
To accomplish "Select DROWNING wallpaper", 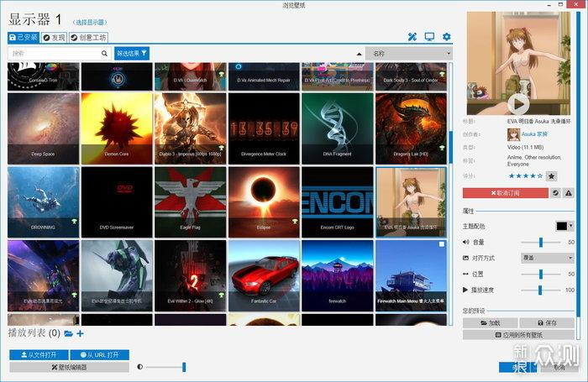I will click(43, 202).
